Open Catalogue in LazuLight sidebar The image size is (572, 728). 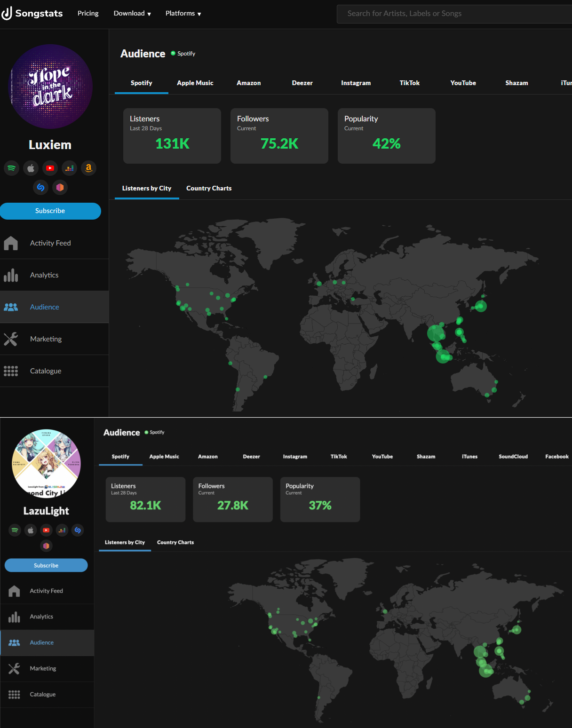coord(47,695)
